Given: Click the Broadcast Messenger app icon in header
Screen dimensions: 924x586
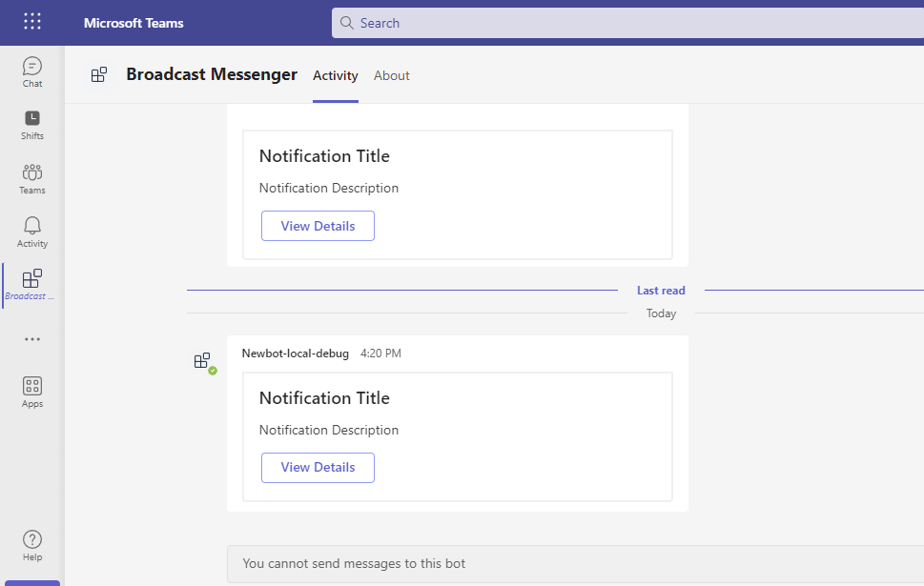Looking at the screenshot, I should click(98, 74).
